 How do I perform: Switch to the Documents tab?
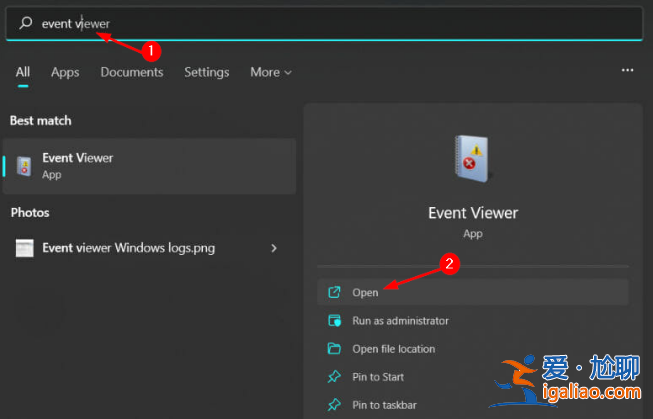coord(132,72)
